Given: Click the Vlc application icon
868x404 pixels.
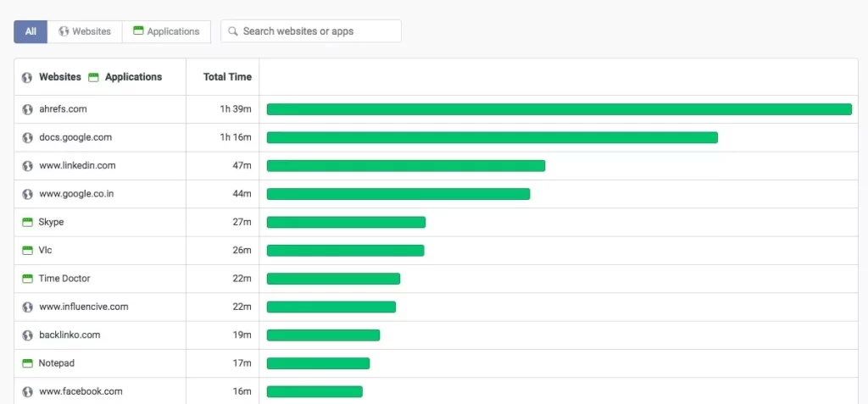Looking at the screenshot, I should point(27,251).
